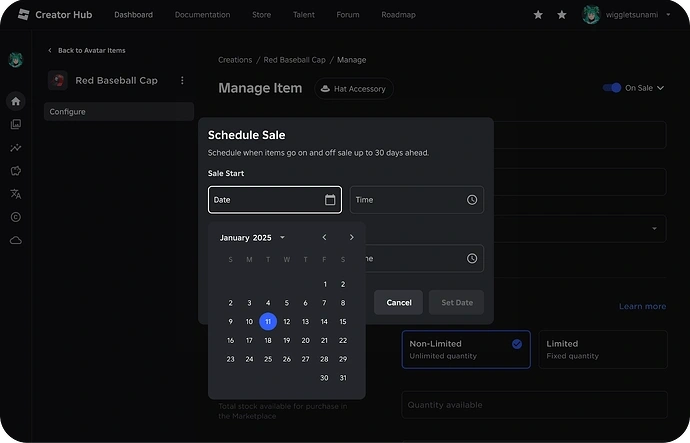Click the sidebar user avatar
Screen dimensions: 690x443
(16, 59)
